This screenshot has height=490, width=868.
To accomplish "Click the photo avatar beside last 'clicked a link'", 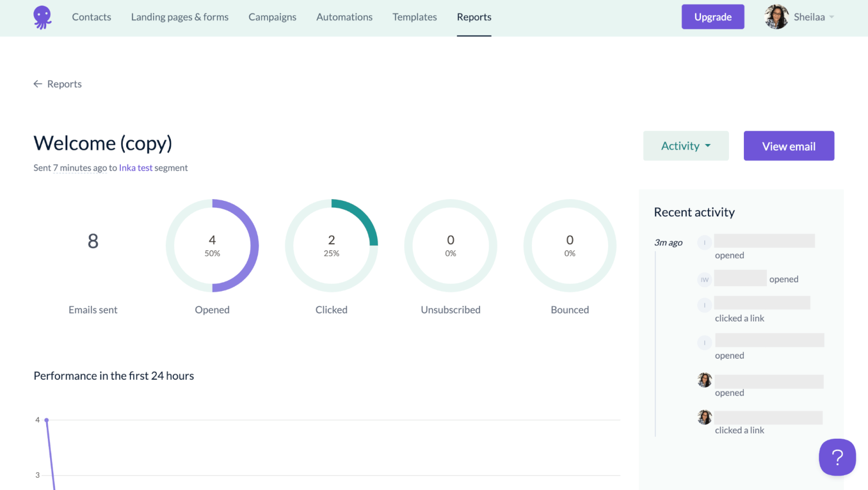I will coord(704,417).
